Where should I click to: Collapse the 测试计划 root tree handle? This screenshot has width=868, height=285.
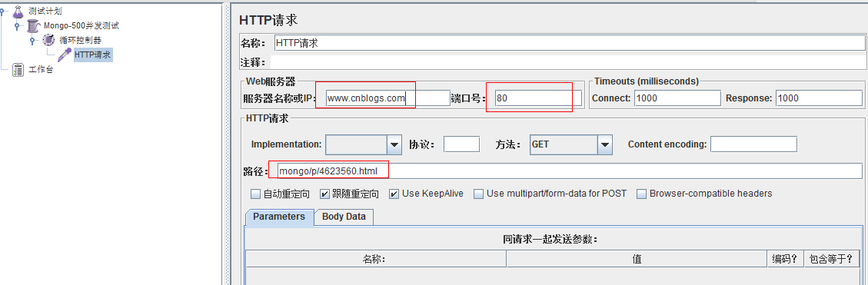tap(3, 11)
